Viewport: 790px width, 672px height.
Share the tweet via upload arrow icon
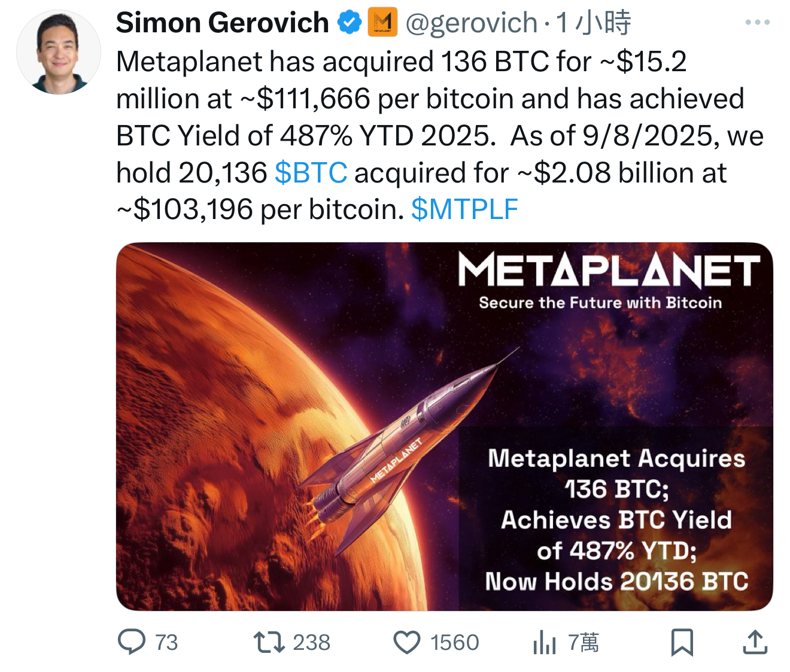[755, 641]
